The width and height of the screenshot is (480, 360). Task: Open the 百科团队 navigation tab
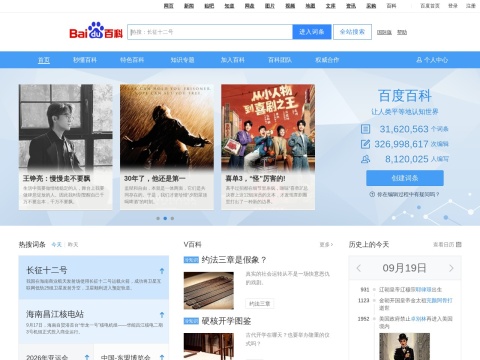280,60
